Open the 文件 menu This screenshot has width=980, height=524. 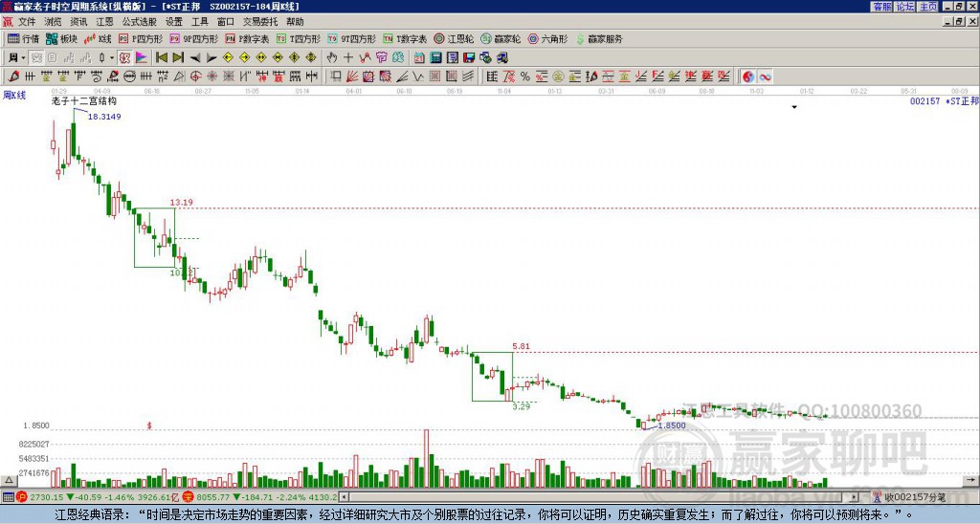click(x=26, y=22)
